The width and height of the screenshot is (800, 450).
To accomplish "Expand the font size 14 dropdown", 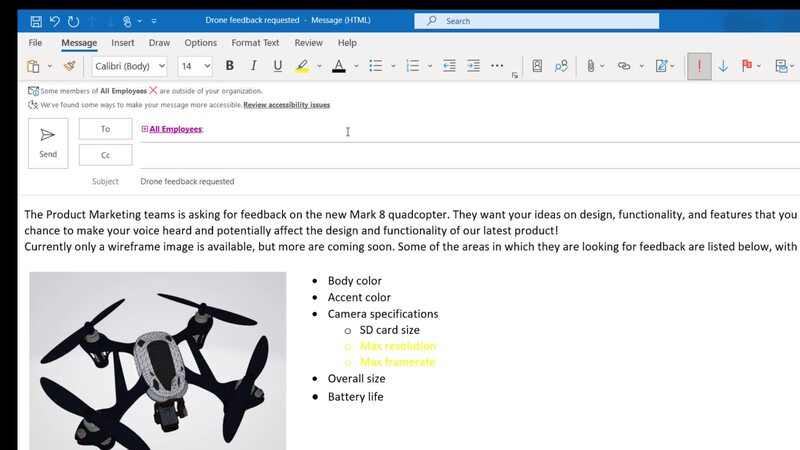I will 207,66.
